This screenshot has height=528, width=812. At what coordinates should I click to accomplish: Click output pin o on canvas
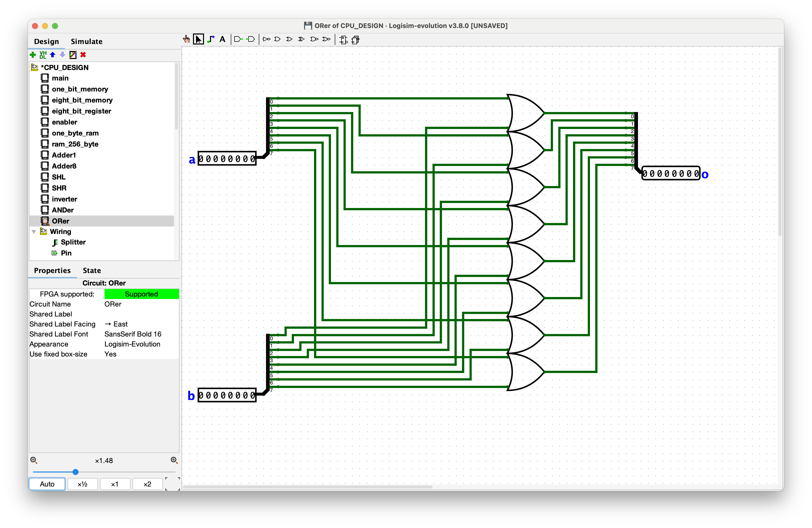click(671, 173)
